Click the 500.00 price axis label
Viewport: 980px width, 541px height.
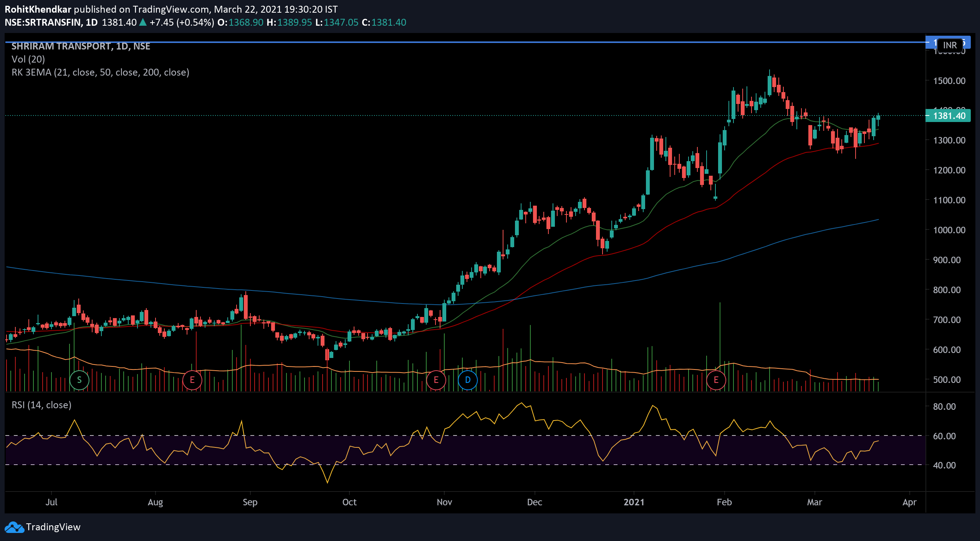[947, 379]
